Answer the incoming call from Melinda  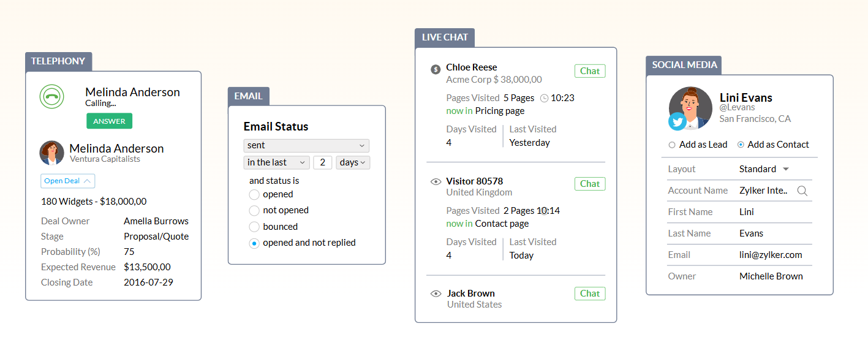[109, 121]
